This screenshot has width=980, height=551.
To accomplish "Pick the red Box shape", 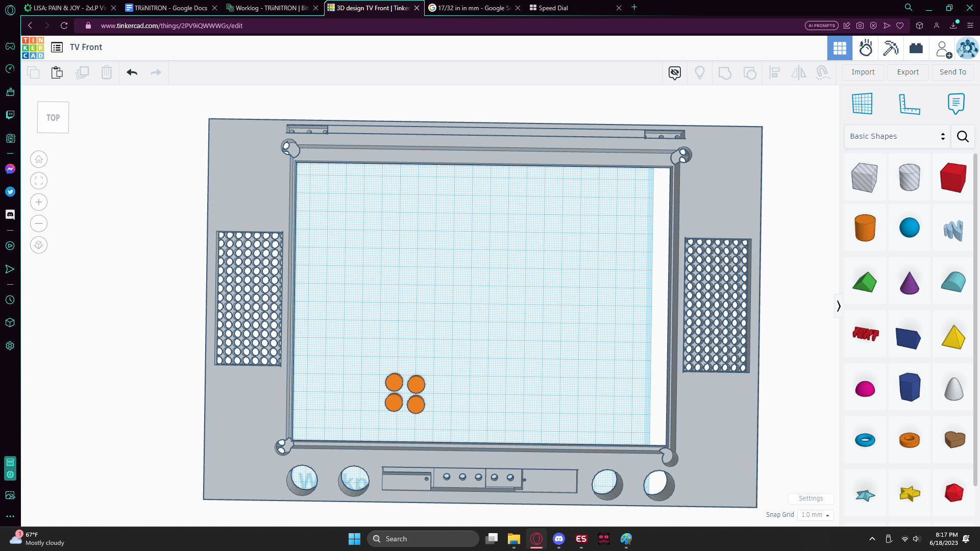I will point(953,177).
